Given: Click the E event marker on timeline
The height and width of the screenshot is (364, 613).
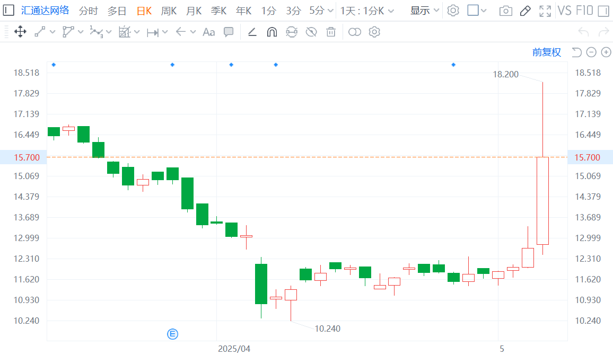Looking at the screenshot, I should 172,334.
